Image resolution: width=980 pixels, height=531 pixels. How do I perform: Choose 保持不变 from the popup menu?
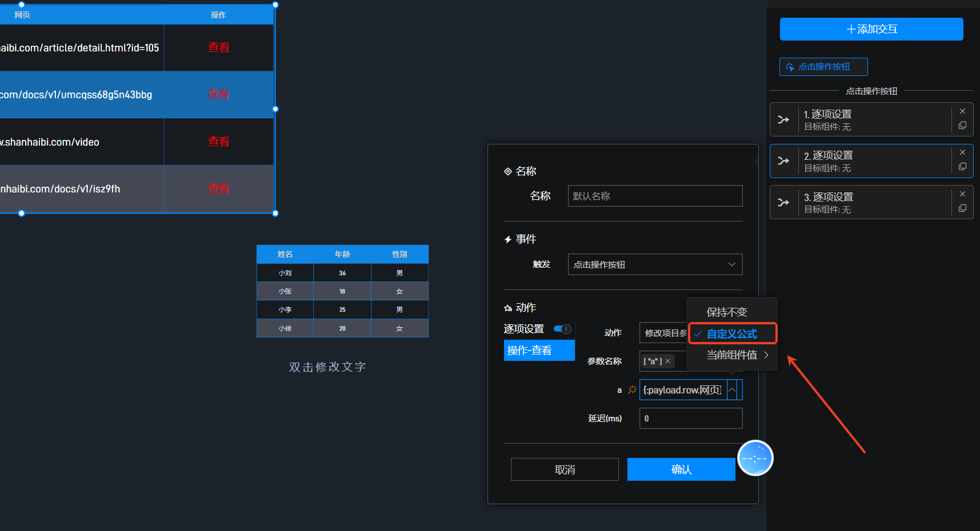click(727, 312)
